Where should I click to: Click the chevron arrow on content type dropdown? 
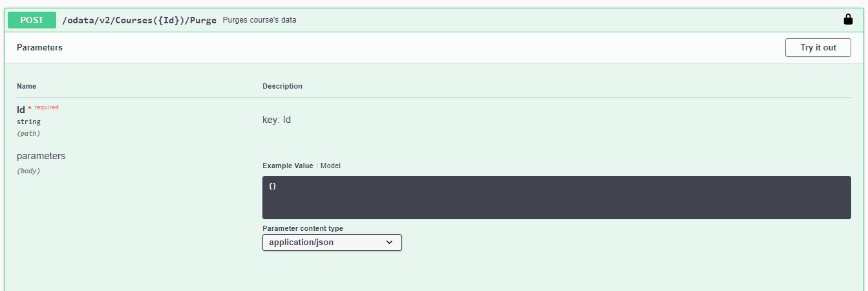(x=389, y=242)
